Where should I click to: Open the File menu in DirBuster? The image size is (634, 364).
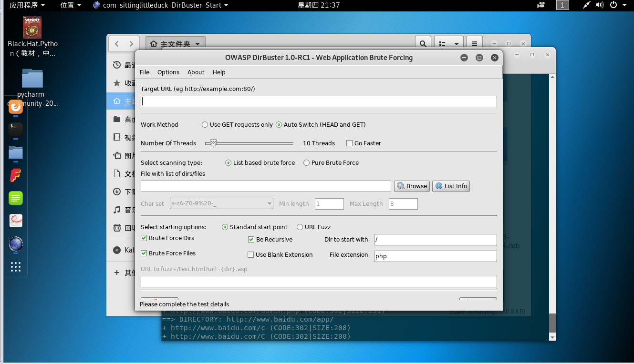point(145,72)
